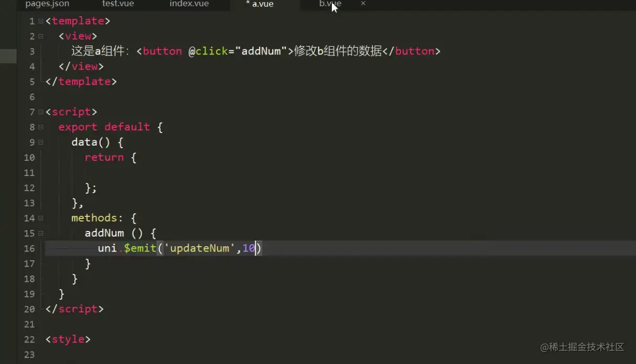Image resolution: width=636 pixels, height=364 pixels.
Task: Click the closing </view> tag on line 4
Action: point(81,67)
